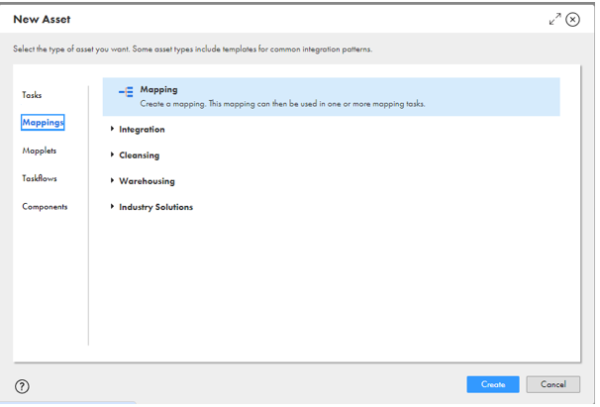Click the Integration group label

[142, 129]
